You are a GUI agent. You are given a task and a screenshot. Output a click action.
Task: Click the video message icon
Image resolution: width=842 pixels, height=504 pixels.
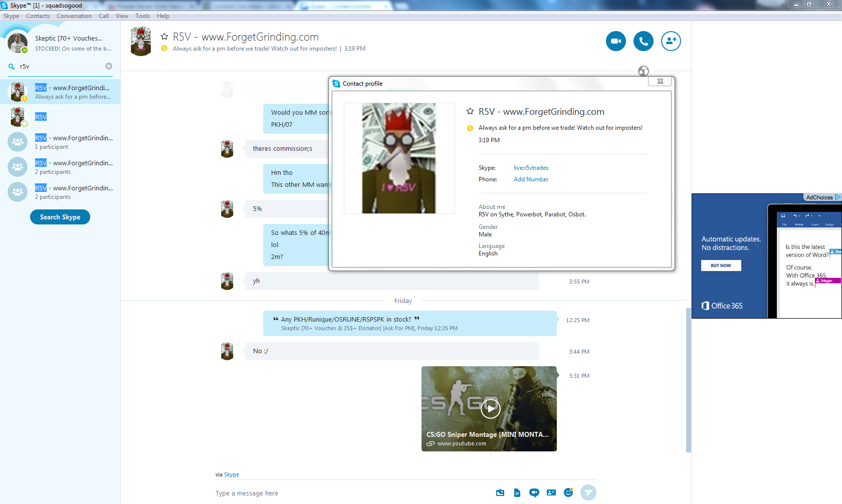[534, 492]
